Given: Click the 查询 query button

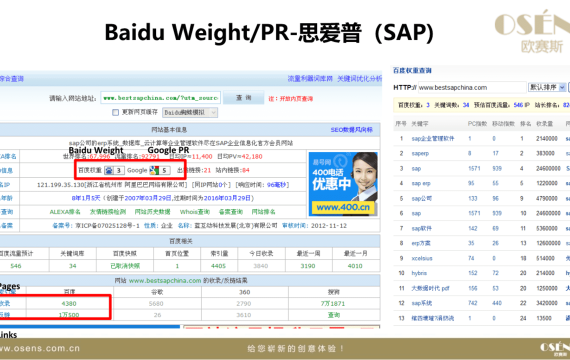Looking at the screenshot, I should tap(244, 97).
